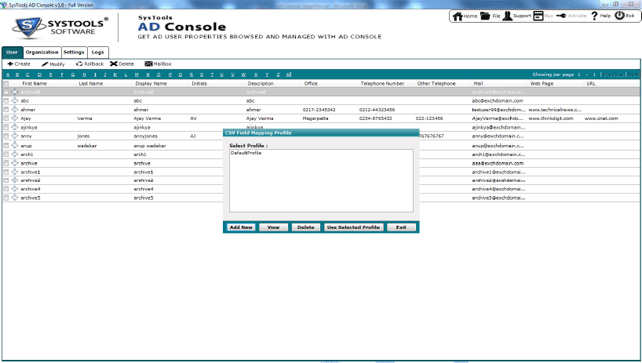Screen dimensions: 642x363
Task: Click user icon in archive row
Action: (15, 163)
